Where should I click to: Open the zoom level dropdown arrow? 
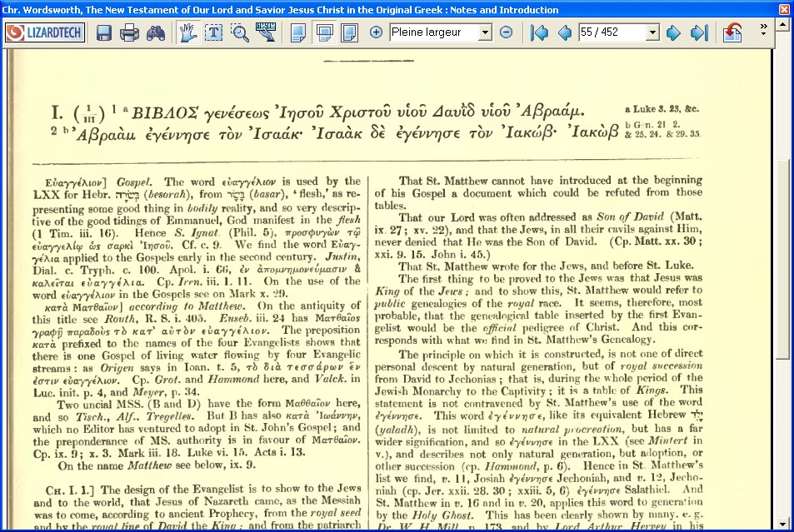click(x=485, y=32)
